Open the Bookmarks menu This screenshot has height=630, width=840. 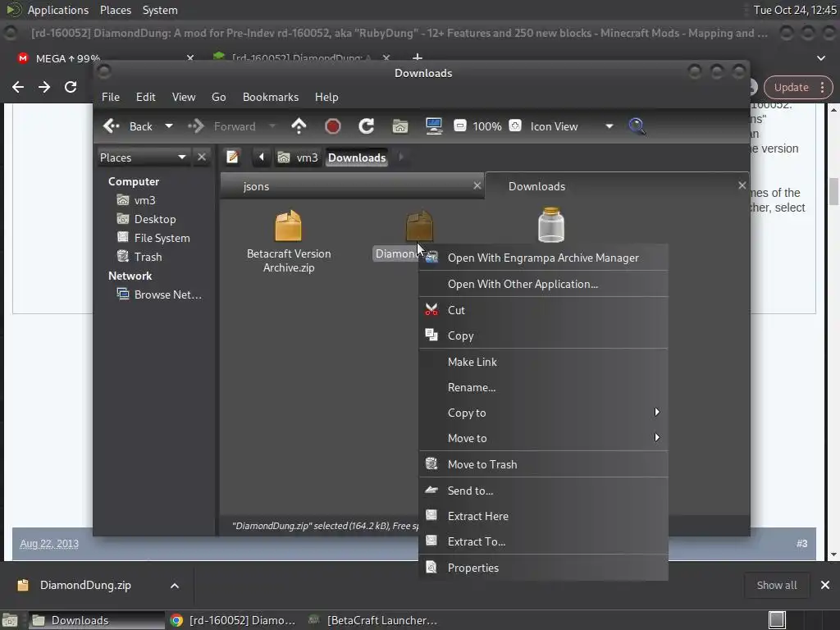pos(271,97)
